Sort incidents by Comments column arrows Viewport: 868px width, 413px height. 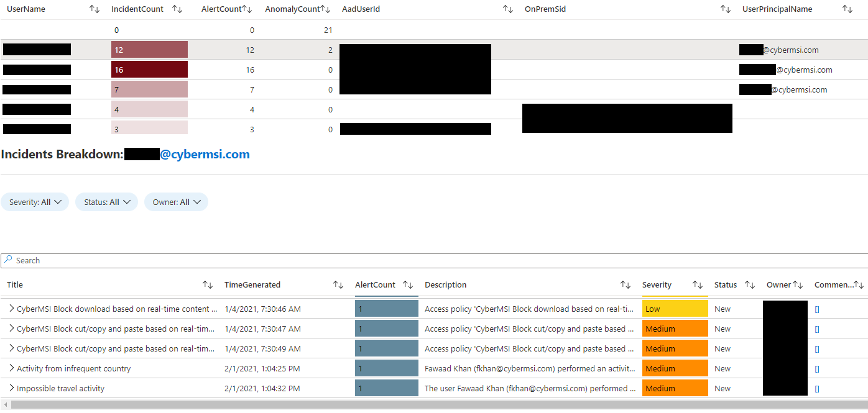pyautogui.click(x=859, y=285)
